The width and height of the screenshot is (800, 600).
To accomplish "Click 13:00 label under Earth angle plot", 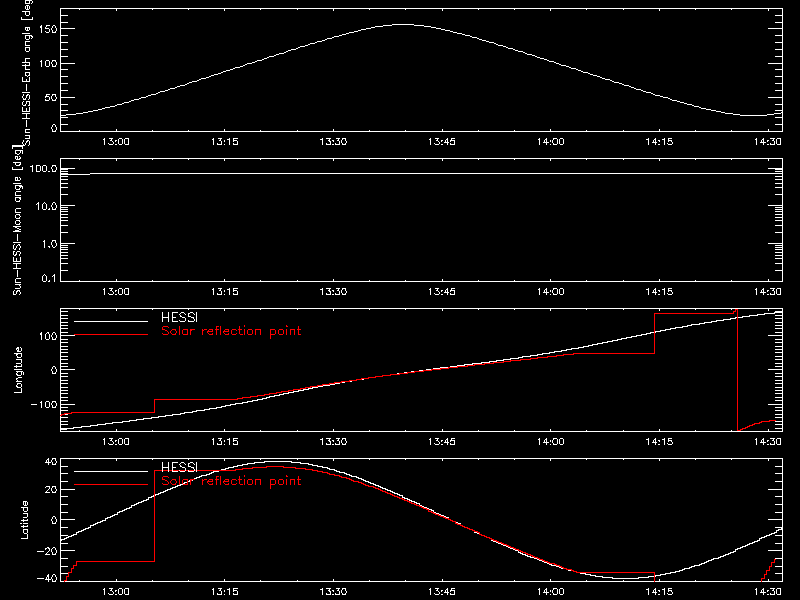I will (116, 142).
